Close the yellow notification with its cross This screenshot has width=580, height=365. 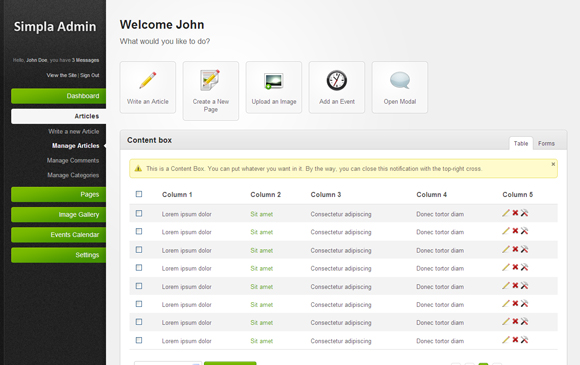(x=553, y=164)
